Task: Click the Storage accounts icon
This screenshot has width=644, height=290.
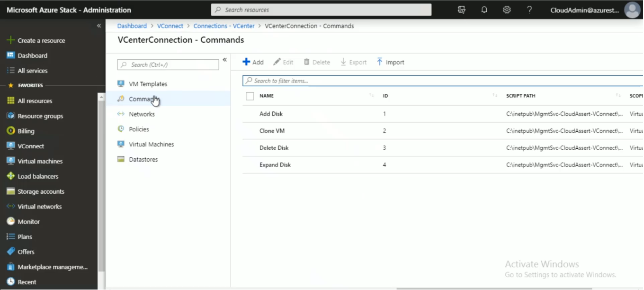Action: (x=10, y=191)
